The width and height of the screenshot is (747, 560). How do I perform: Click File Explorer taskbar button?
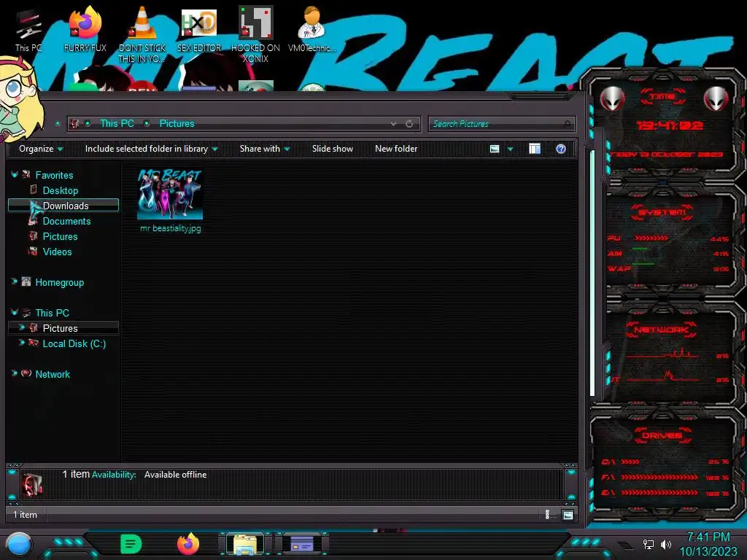pos(245,544)
